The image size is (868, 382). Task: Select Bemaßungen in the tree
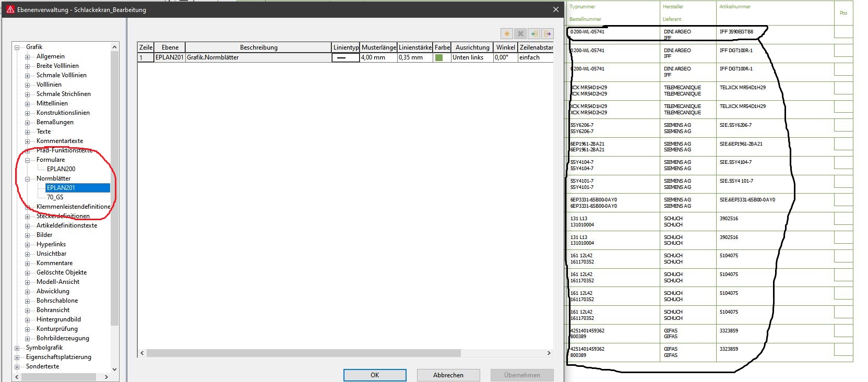tap(55, 122)
